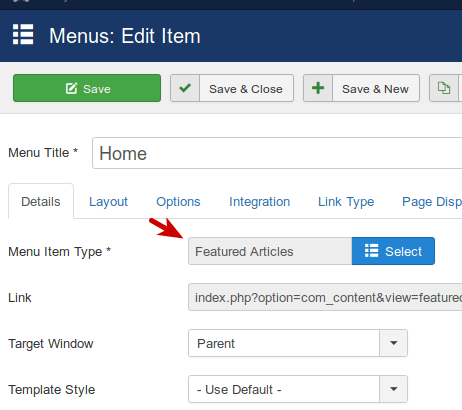Click the Template Style label
Screen dimensions: 462x410
pos(52,390)
